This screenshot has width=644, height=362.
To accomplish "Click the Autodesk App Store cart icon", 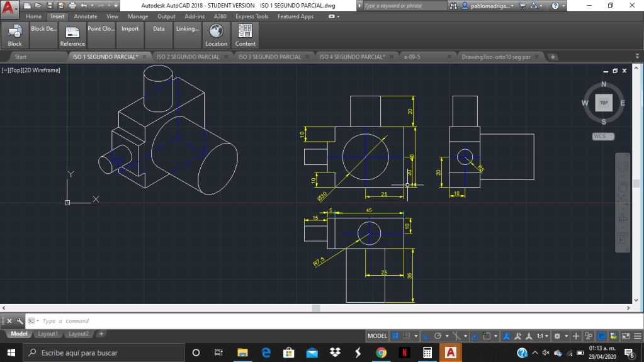I will (522, 5).
